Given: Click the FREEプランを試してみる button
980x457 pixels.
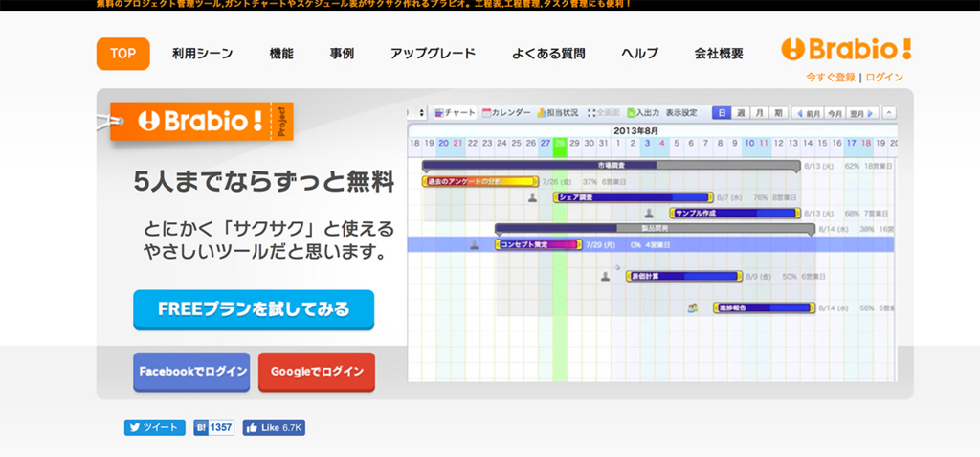Looking at the screenshot, I should tap(254, 309).
